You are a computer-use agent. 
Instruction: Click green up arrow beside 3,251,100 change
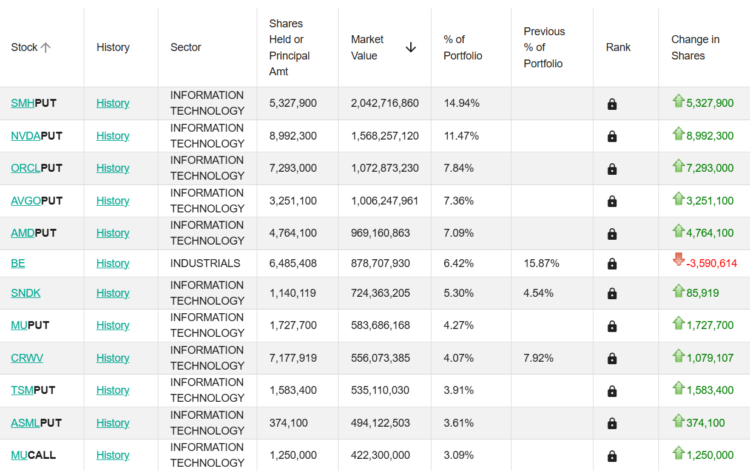pos(678,198)
